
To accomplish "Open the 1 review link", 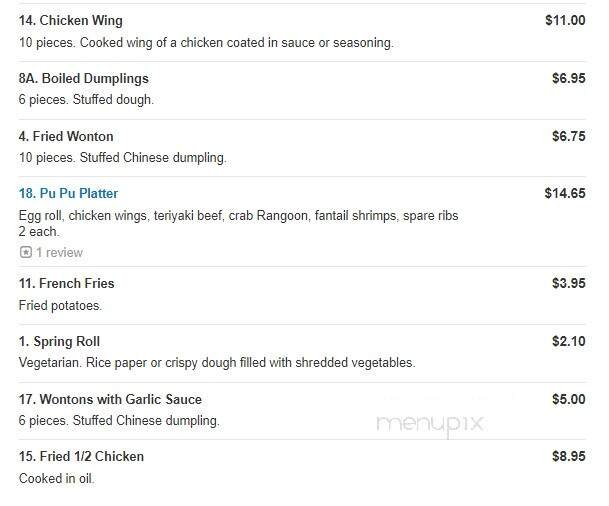I will click(x=59, y=253).
